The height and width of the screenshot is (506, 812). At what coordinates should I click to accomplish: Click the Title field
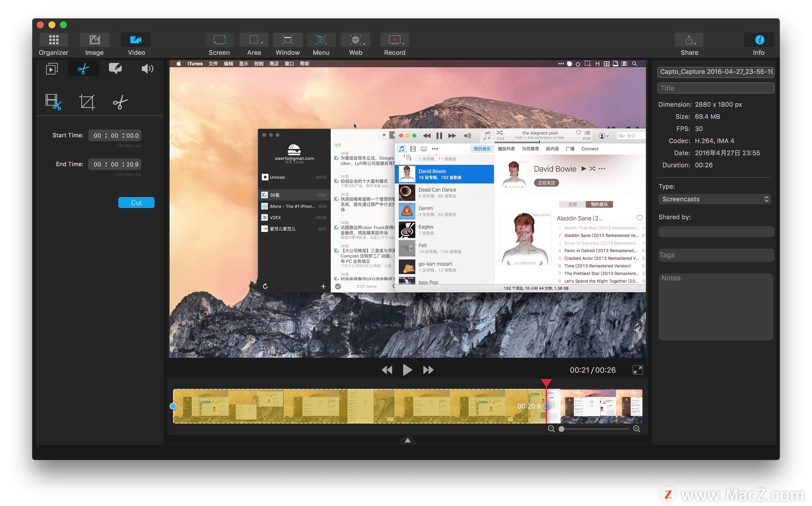click(716, 88)
